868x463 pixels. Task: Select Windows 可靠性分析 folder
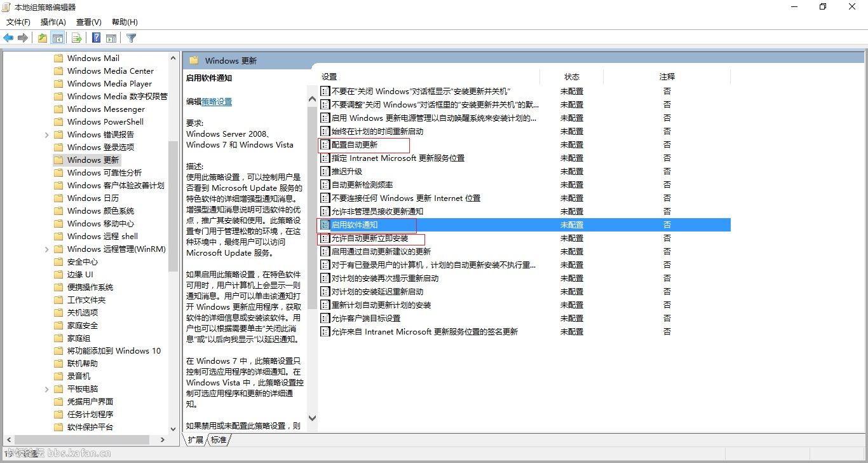click(x=104, y=172)
